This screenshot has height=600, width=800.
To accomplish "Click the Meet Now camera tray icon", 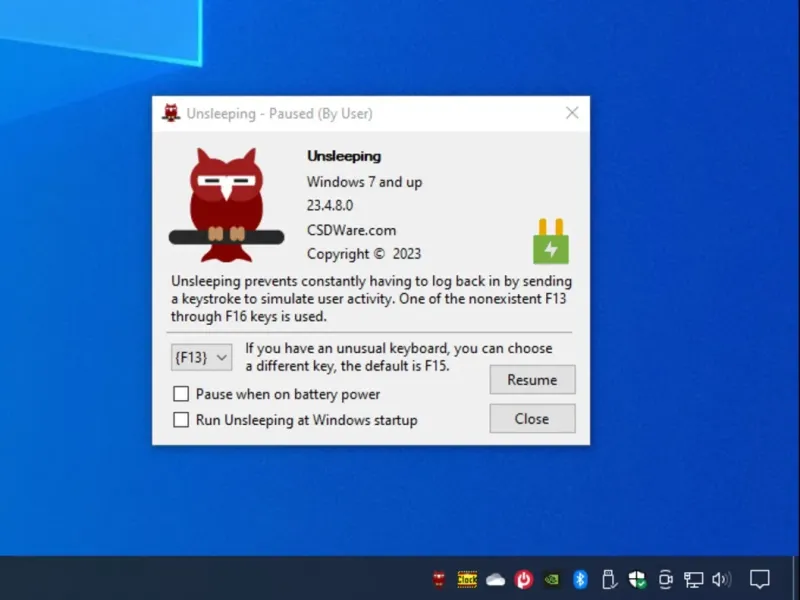I will 665,579.
